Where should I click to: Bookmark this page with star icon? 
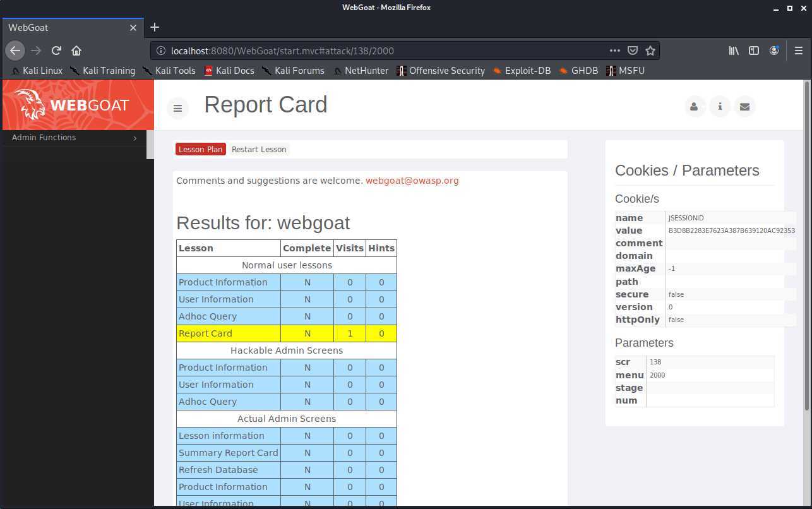(x=650, y=51)
